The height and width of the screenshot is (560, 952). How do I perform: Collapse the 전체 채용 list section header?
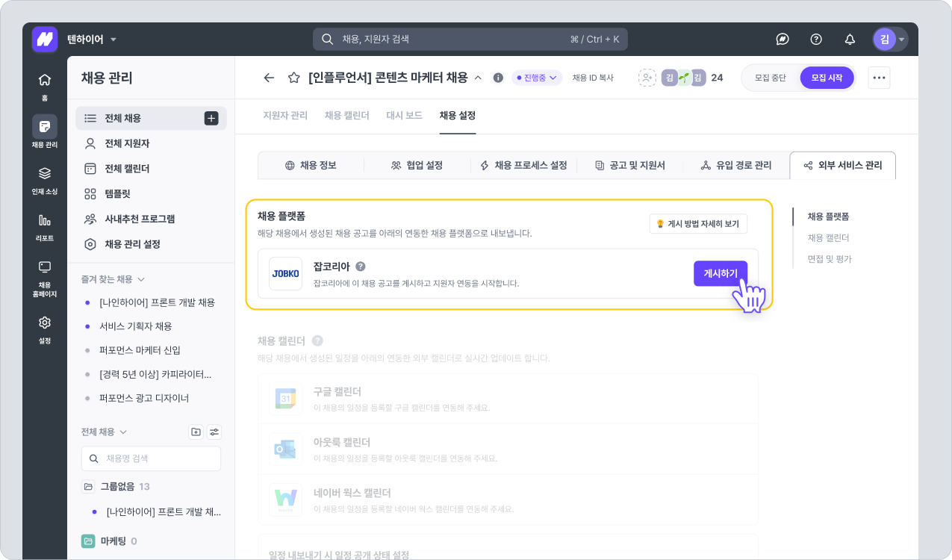[105, 432]
